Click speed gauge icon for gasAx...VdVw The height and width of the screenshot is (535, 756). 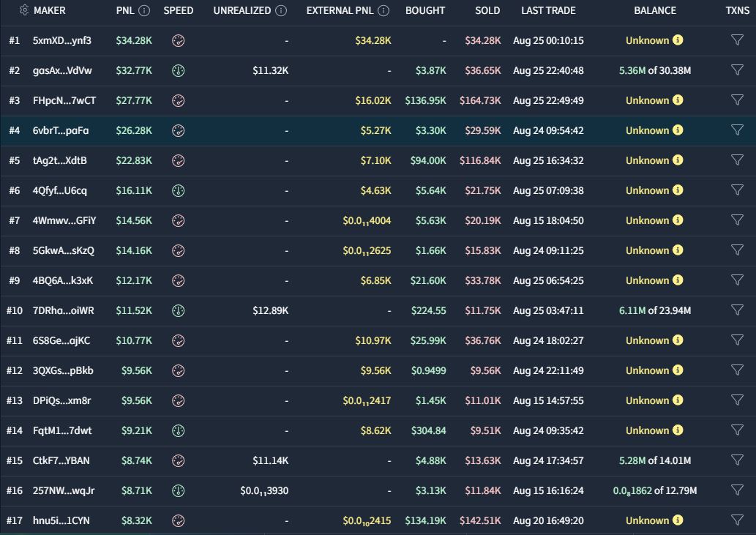click(x=179, y=71)
